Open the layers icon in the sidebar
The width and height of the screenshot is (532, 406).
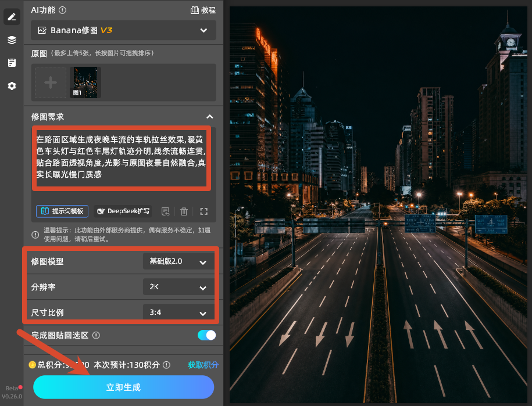coord(12,40)
